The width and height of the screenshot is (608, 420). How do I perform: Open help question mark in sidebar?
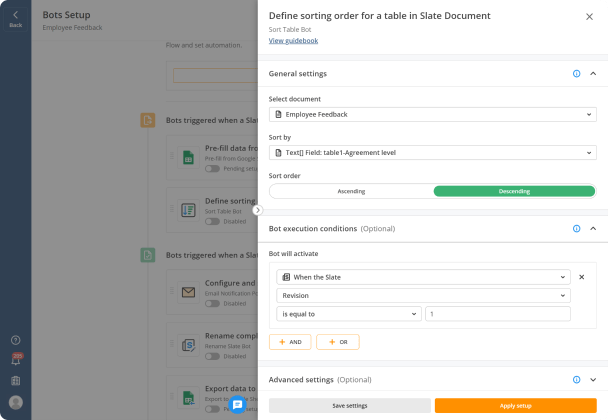pos(16,340)
